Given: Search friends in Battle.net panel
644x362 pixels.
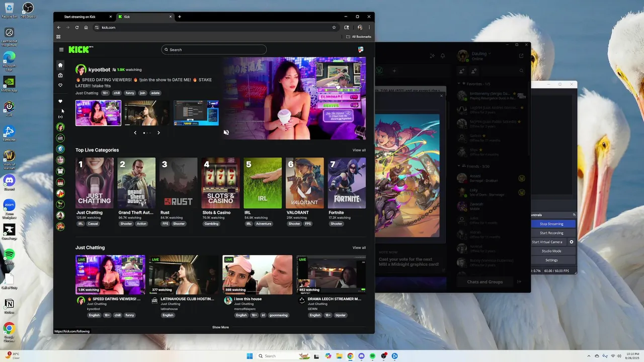Looking at the screenshot, I should tap(521, 71).
